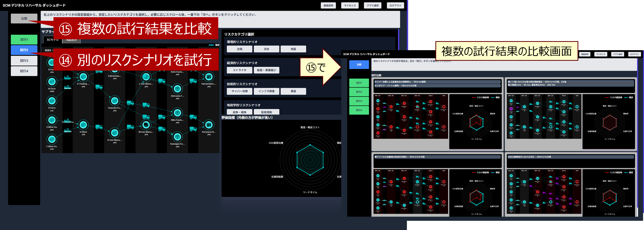The width and height of the screenshot is (644, 230).
Task: Select the K Can Manufacturer node
Action: tap(115, 133)
